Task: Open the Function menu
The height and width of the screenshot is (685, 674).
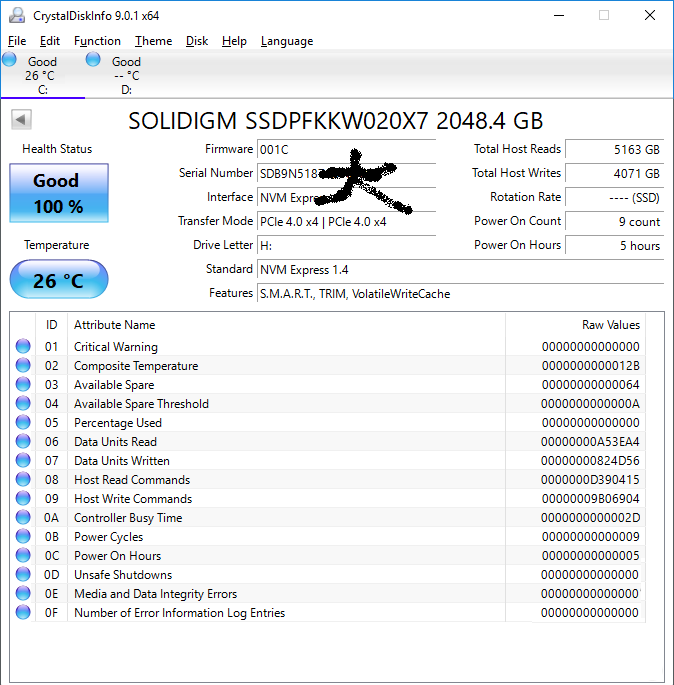Action: pyautogui.click(x=97, y=41)
